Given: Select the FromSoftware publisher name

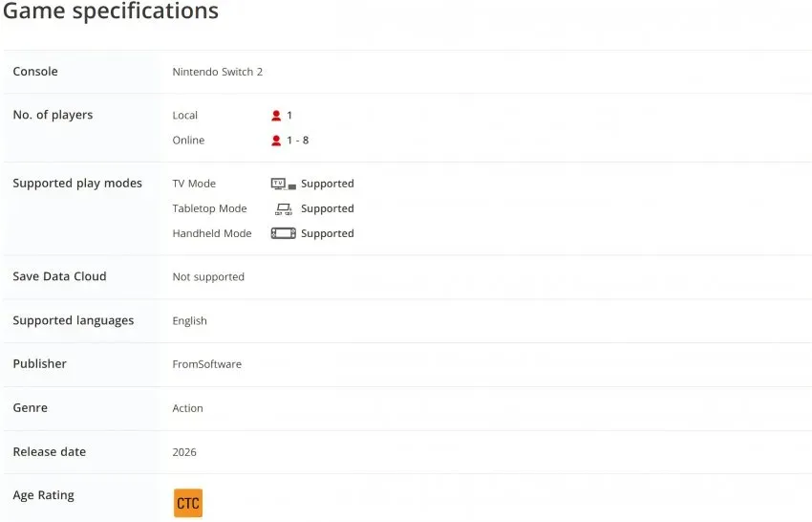Looking at the screenshot, I should pos(207,364).
